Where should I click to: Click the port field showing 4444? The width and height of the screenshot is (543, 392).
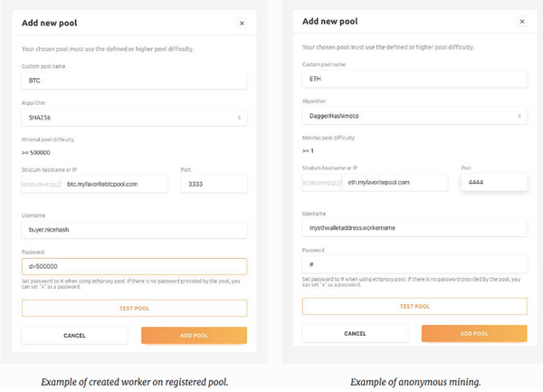tap(494, 182)
